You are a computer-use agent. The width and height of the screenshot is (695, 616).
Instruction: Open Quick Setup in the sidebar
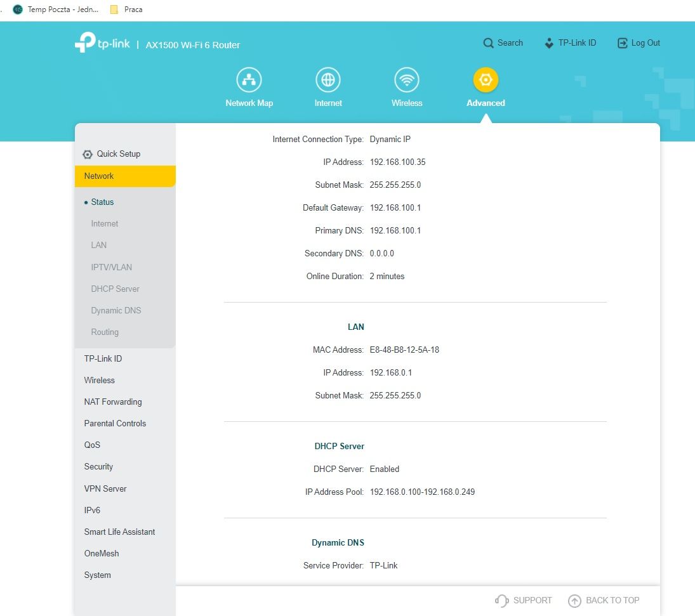coord(118,154)
